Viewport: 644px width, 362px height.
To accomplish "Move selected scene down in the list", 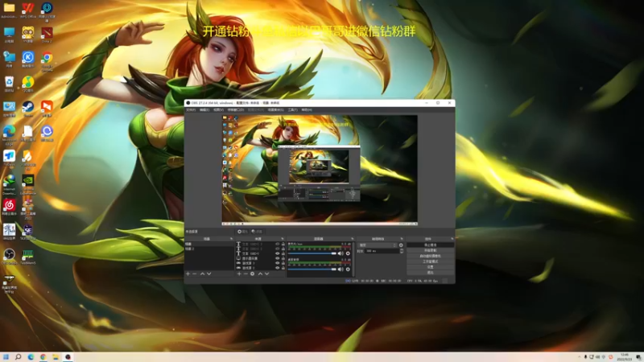I will [x=209, y=274].
